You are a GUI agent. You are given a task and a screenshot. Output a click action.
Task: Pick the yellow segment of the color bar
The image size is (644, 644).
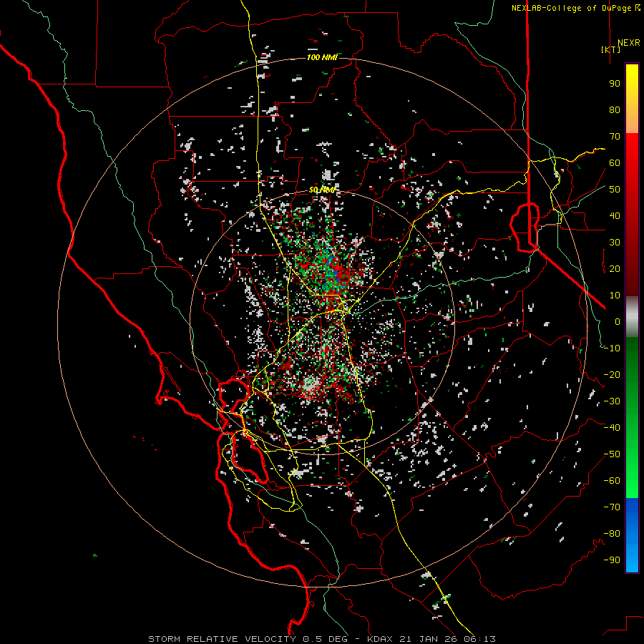pyautogui.click(x=632, y=99)
